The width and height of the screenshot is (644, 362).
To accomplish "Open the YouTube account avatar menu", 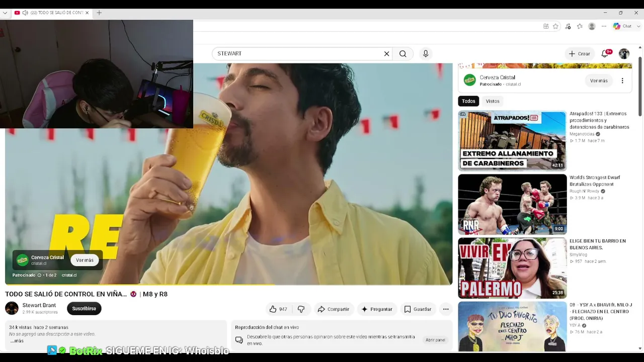I will pos(624,54).
